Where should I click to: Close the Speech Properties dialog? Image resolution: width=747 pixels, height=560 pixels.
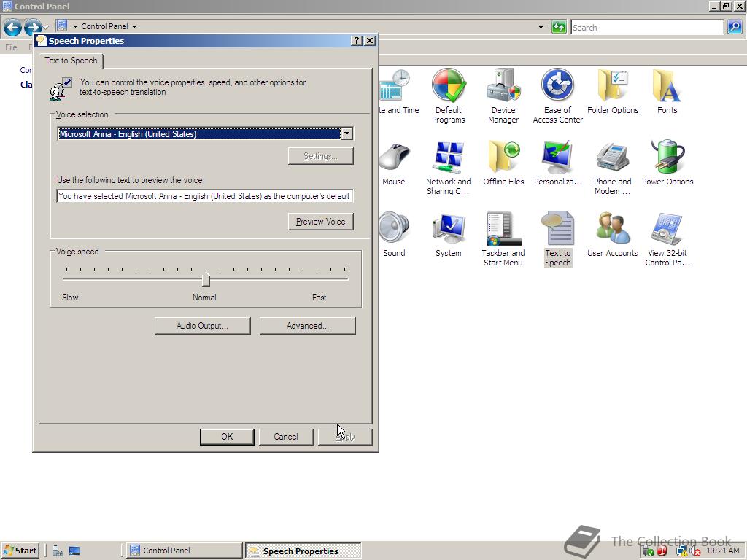(370, 41)
